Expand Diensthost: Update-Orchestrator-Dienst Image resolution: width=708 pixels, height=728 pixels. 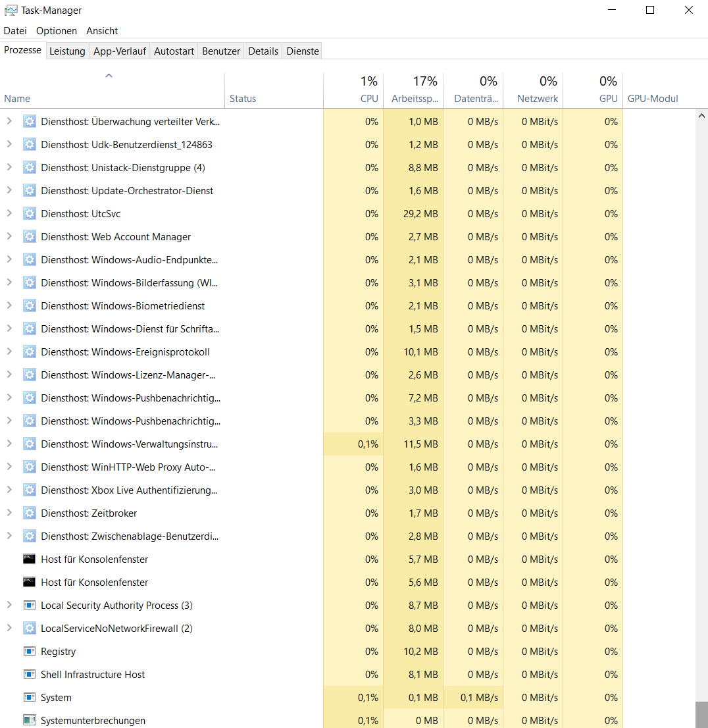(x=9, y=190)
